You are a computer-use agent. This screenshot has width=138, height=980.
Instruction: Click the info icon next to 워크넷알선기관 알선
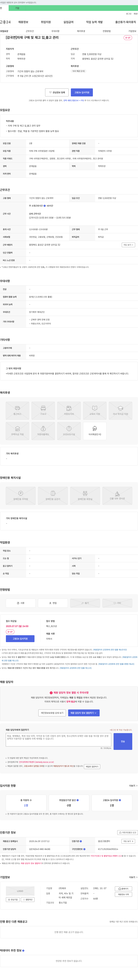point(78,800)
